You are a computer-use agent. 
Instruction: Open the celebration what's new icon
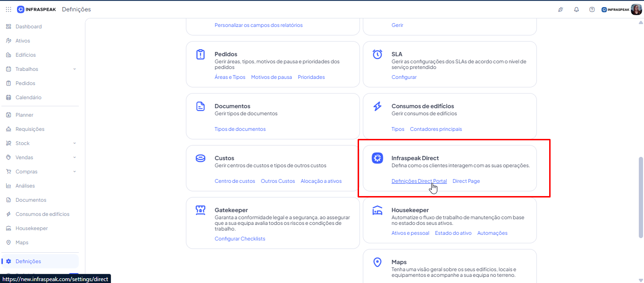click(561, 9)
